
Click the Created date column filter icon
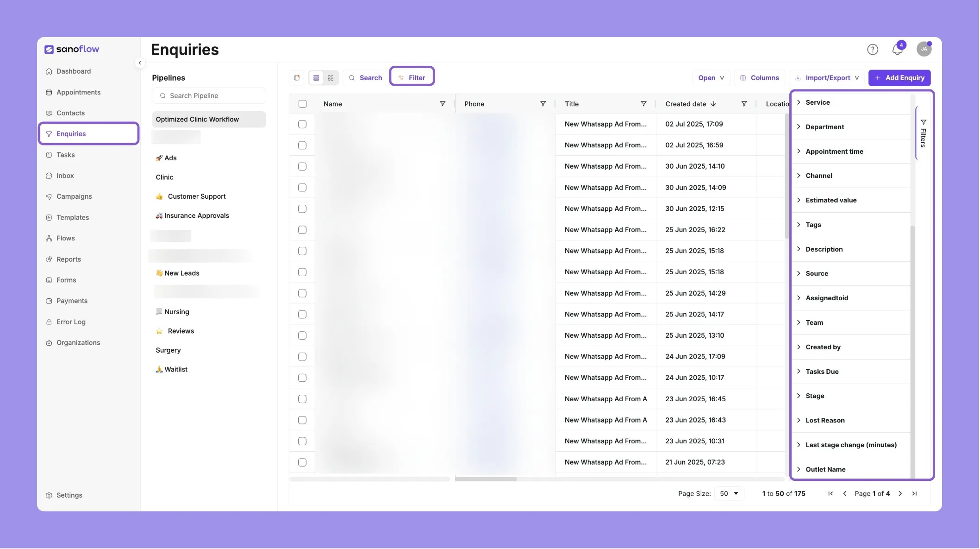click(744, 104)
